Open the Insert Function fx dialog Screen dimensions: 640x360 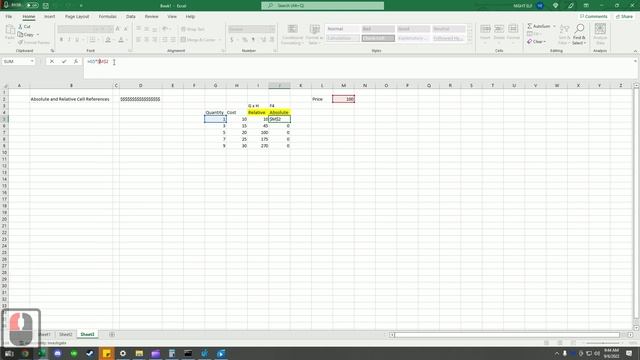(76, 62)
